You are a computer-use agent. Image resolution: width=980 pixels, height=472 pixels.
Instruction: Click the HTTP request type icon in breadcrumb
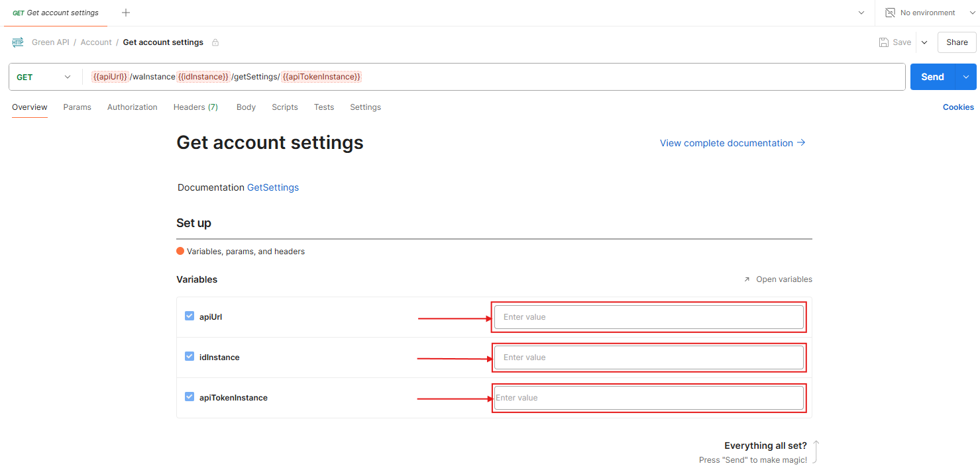click(18, 42)
